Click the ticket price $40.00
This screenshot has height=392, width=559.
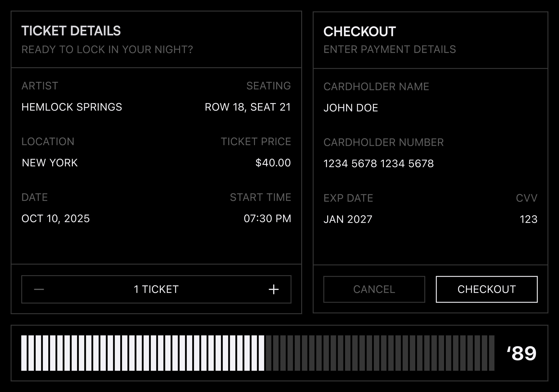273,163
